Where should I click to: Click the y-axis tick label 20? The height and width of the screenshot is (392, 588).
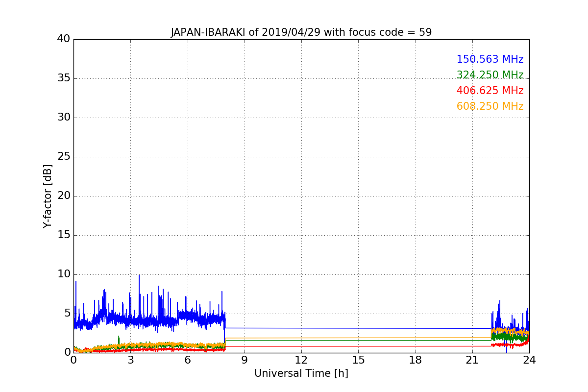click(x=64, y=196)
